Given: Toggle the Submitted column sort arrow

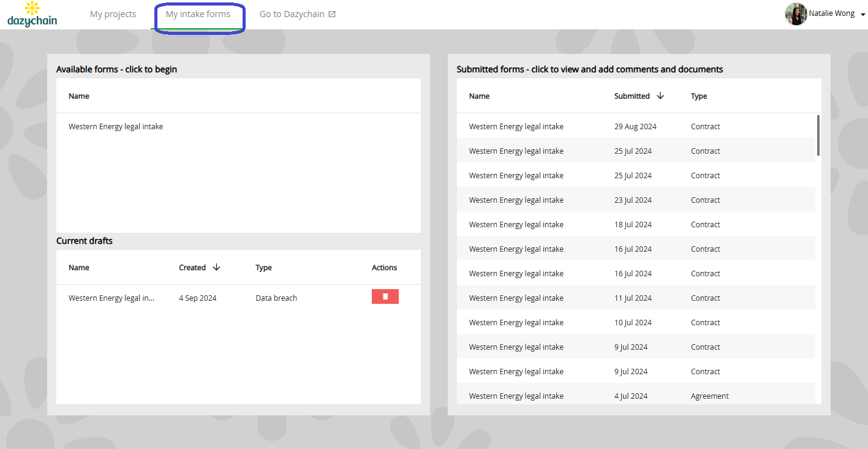Looking at the screenshot, I should (x=660, y=96).
